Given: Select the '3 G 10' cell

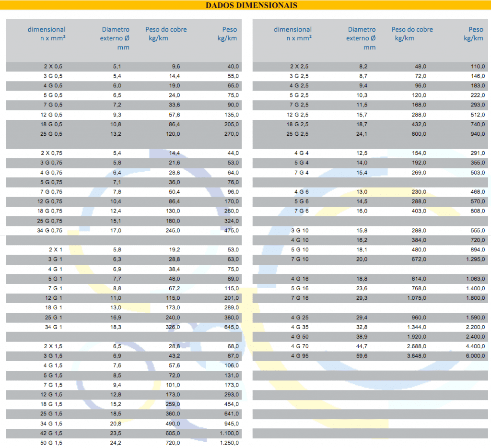Looking at the screenshot, I should point(300,230).
